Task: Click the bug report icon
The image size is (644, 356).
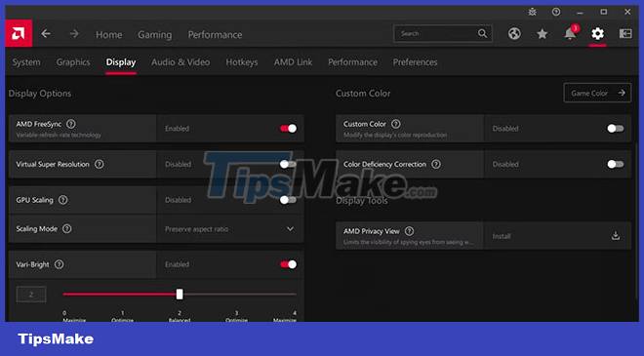Action: [533, 12]
